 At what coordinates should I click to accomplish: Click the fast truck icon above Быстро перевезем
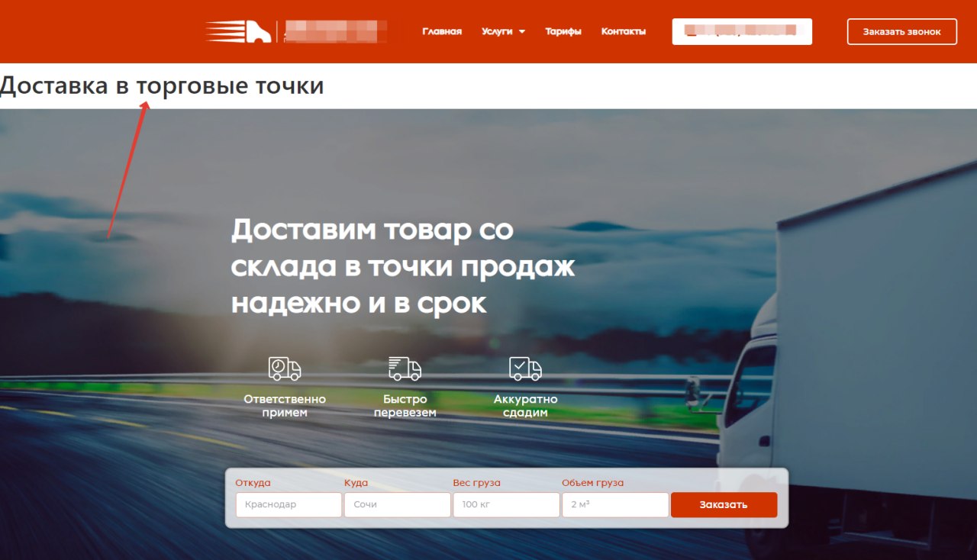tap(405, 369)
